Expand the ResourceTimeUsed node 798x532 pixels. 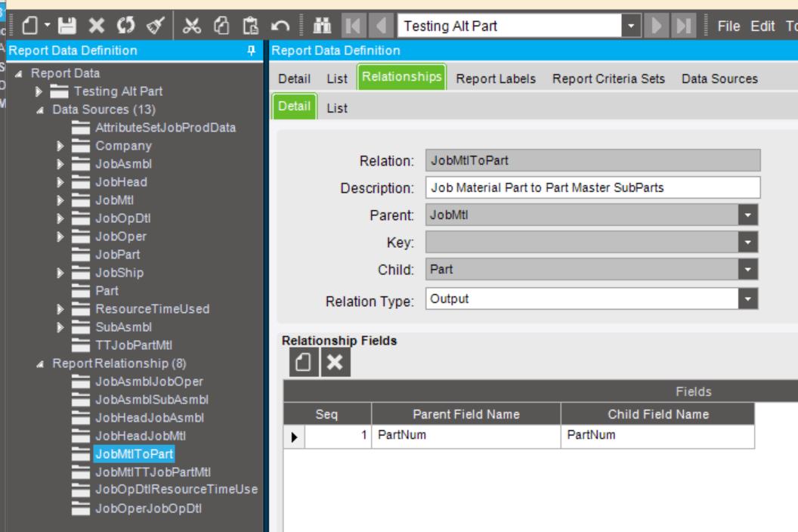60,309
